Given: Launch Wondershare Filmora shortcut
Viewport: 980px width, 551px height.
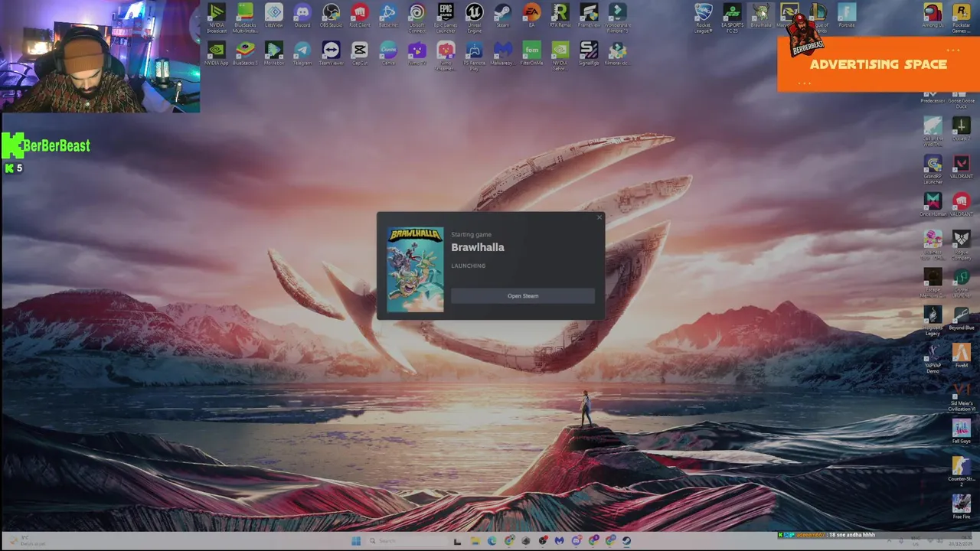Looking at the screenshot, I should (x=617, y=17).
